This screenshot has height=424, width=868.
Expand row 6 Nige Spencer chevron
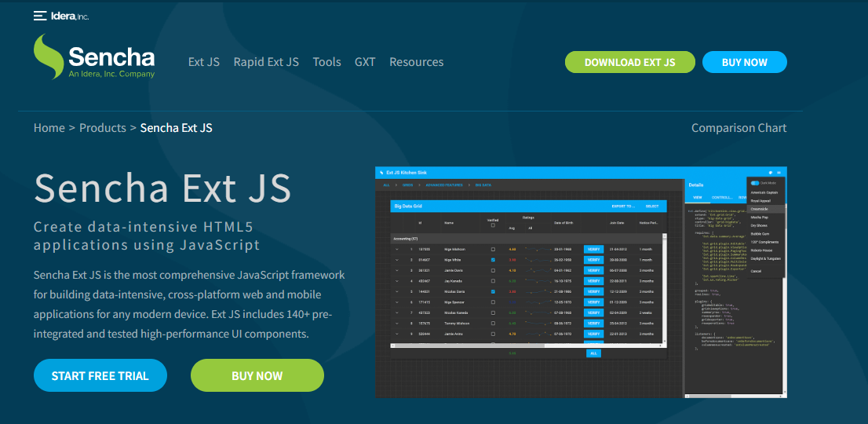point(397,302)
